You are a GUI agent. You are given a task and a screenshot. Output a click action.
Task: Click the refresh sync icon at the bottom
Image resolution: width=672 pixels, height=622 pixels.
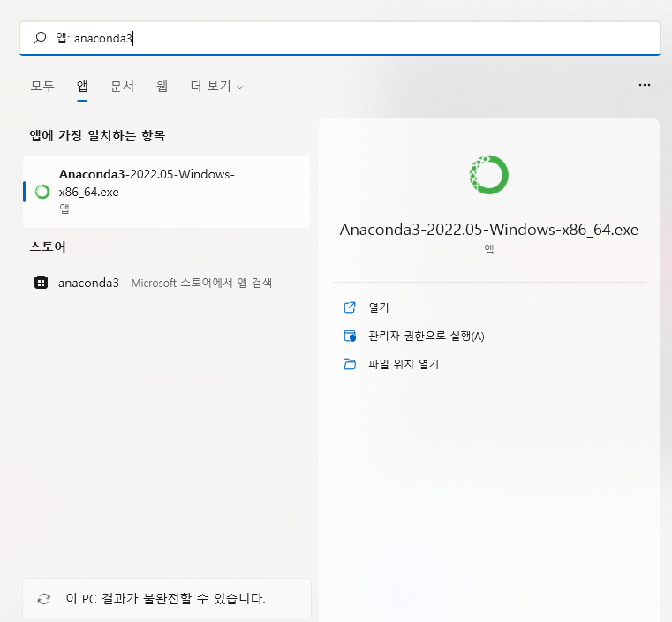tap(44, 598)
